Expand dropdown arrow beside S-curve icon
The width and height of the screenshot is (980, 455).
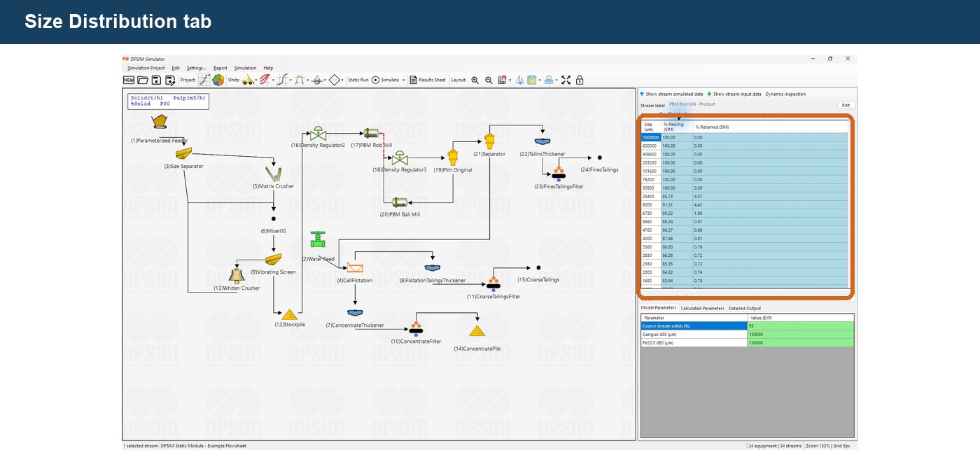tap(291, 80)
